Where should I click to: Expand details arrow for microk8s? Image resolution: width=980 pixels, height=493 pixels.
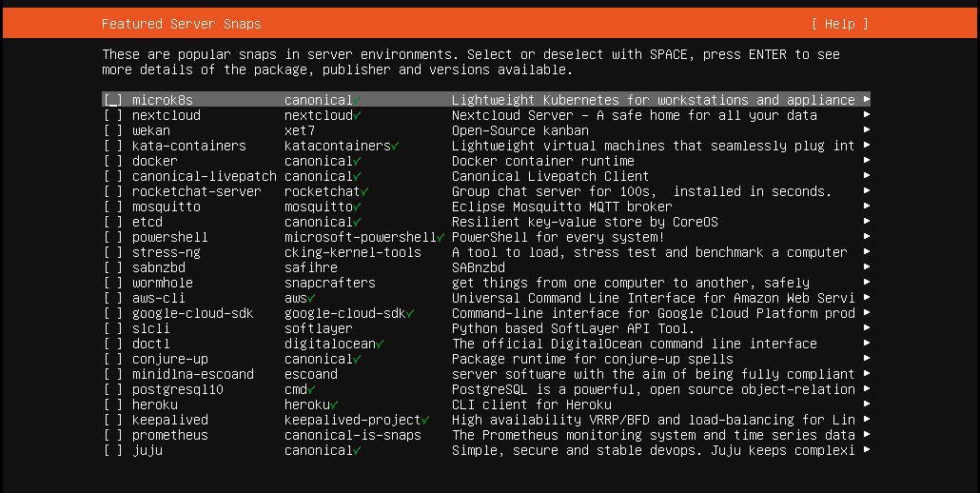pos(866,99)
